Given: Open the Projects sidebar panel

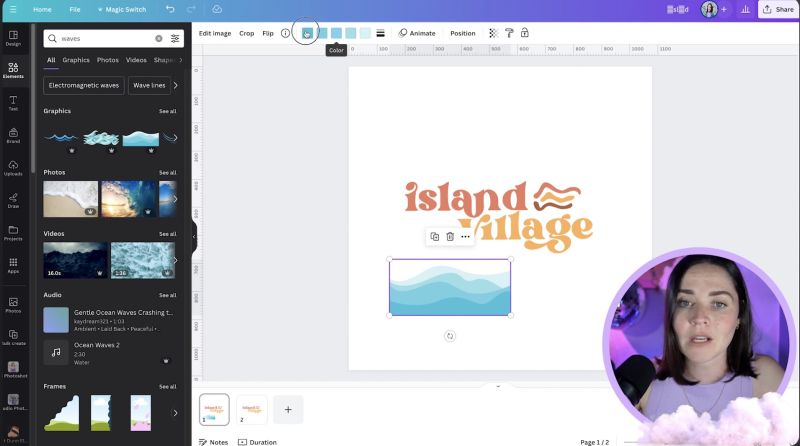Looking at the screenshot, I should pos(13,233).
